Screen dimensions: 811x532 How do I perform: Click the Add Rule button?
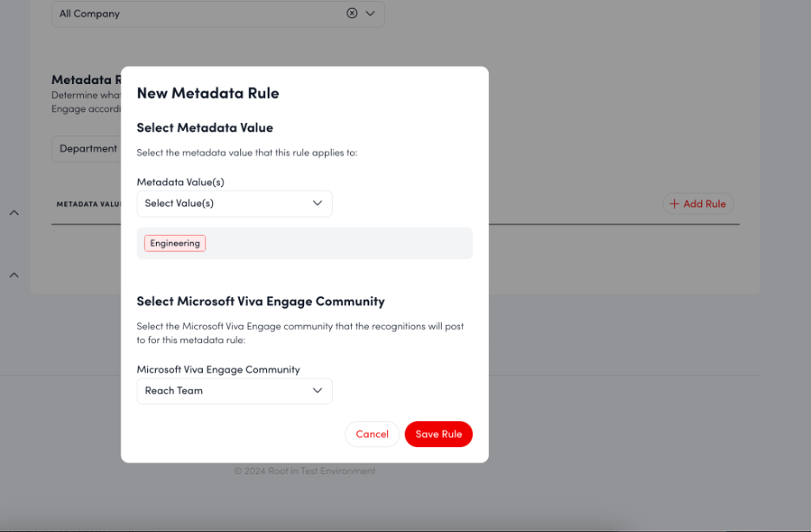pos(697,204)
